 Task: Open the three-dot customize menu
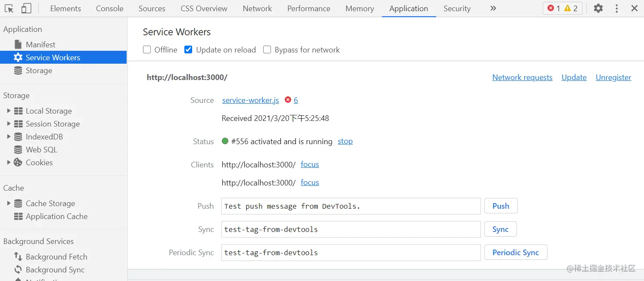coord(617,8)
